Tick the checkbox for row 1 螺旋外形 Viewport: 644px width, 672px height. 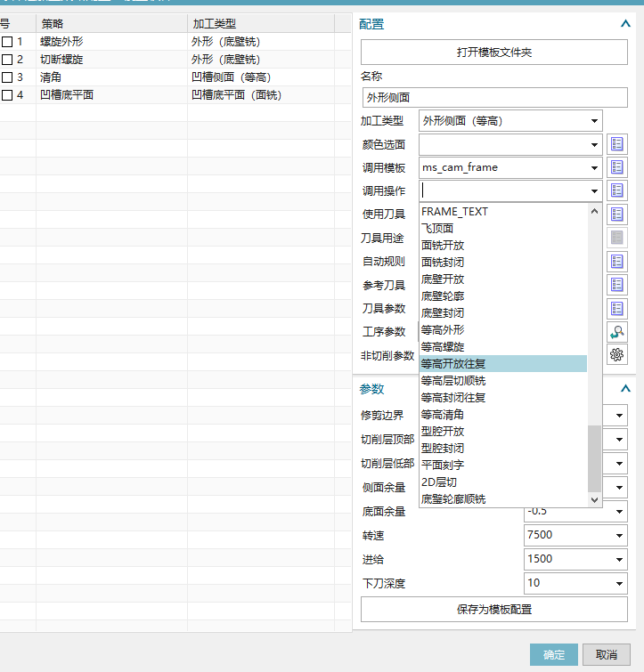tap(7, 42)
